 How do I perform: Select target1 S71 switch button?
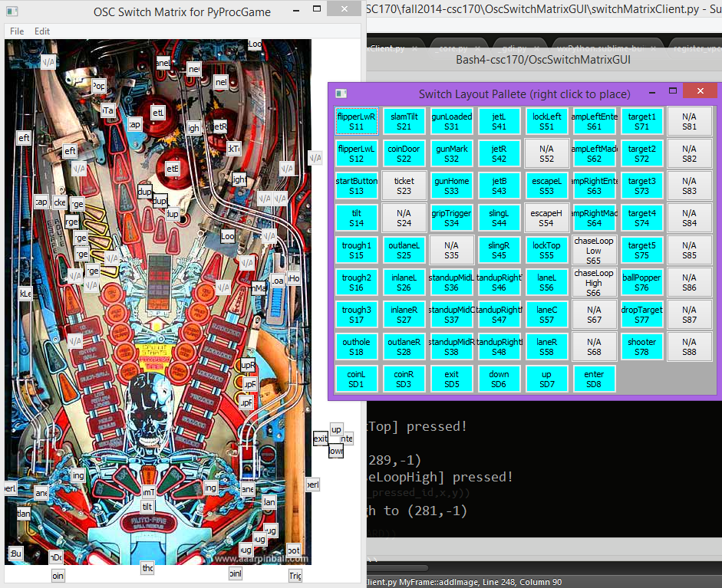[x=642, y=121]
